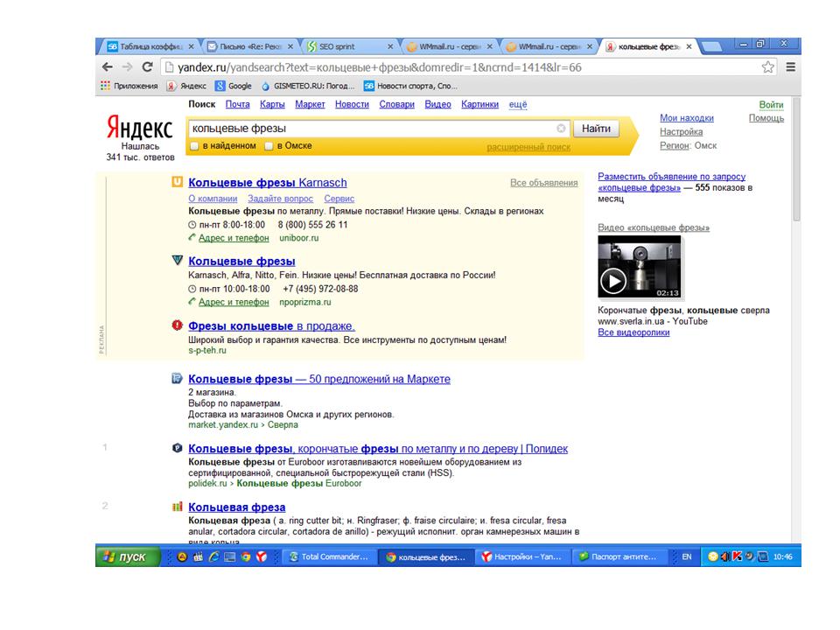Open 'Сервис' sitelink
Screen dimensions: 840x630
[x=339, y=199]
